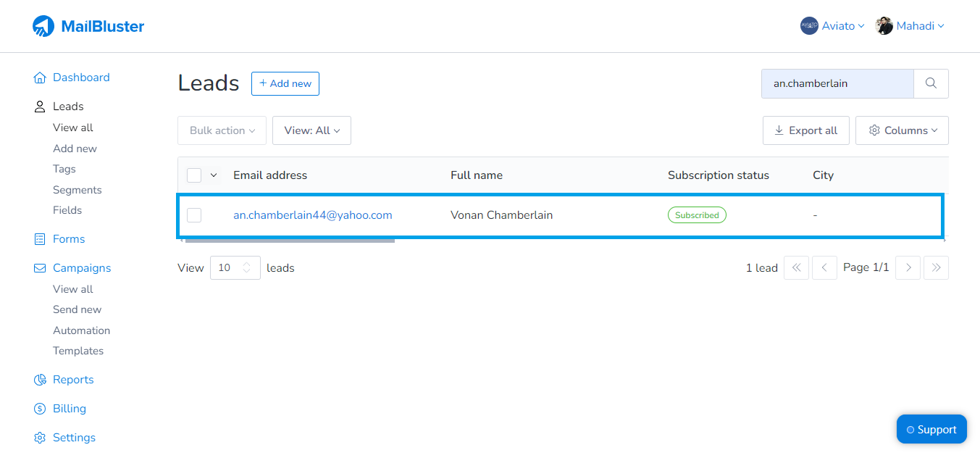Click the Add new button

pyautogui.click(x=285, y=83)
